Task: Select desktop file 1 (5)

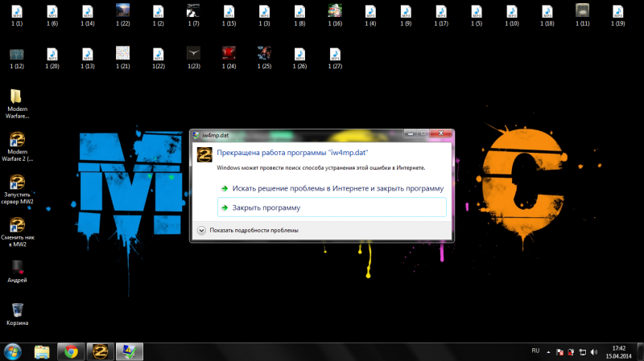Action: (476, 15)
